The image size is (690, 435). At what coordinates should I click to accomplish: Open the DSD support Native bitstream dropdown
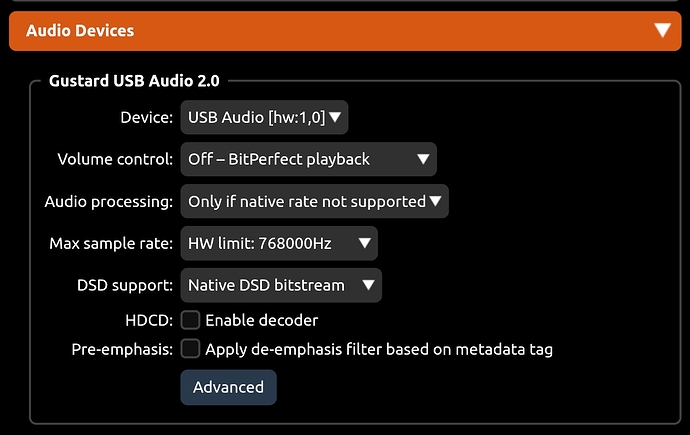pyautogui.click(x=280, y=285)
